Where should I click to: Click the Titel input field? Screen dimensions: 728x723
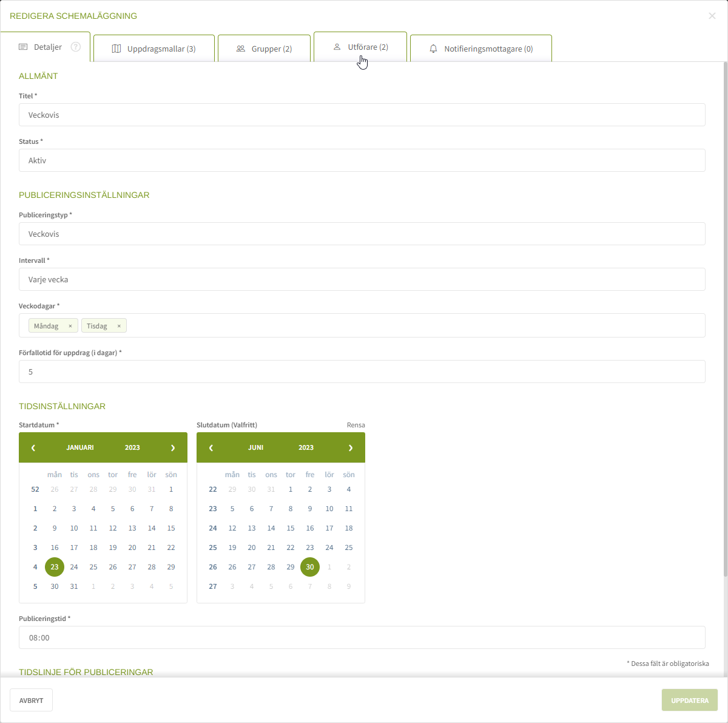click(x=362, y=115)
